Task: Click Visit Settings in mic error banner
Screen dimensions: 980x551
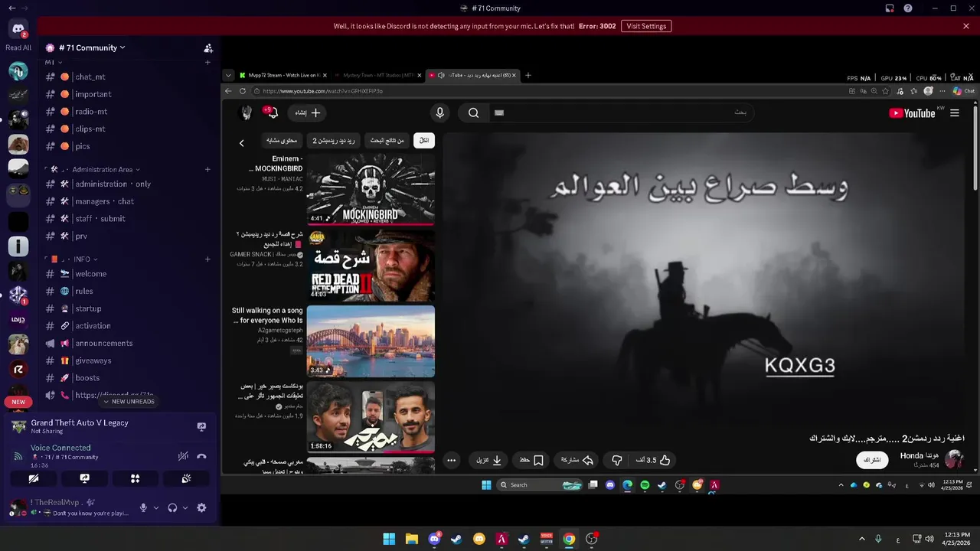Action: point(646,26)
